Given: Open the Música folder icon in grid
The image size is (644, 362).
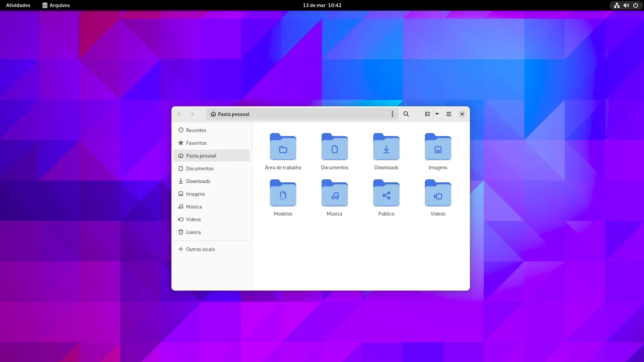Looking at the screenshot, I should [x=334, y=193].
